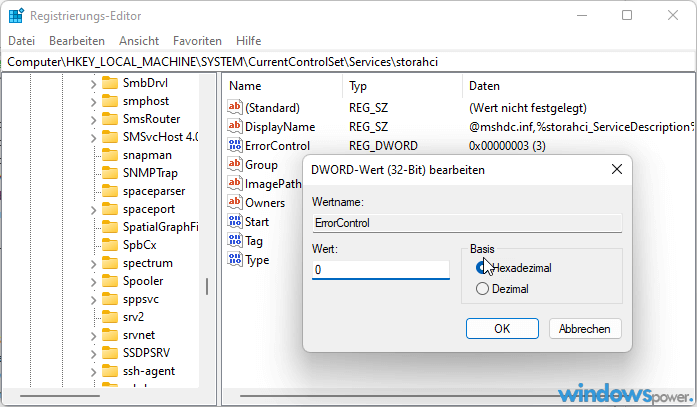Click the tree pane horizontal scrollbar
This screenshot has height=407, width=697.
coord(60,395)
